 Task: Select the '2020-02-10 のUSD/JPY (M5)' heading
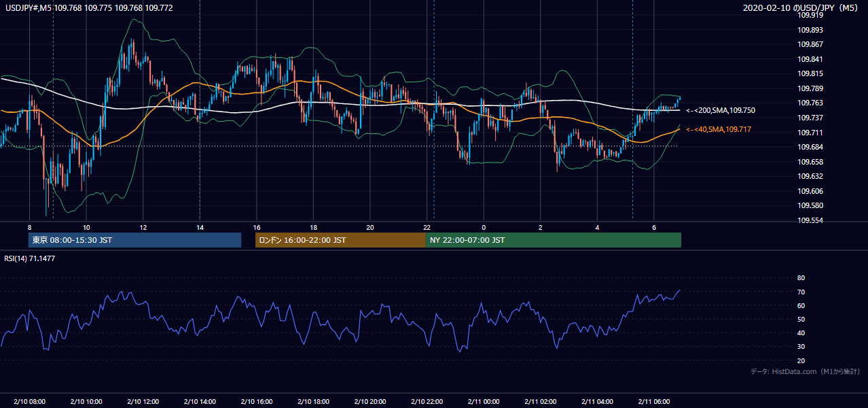(x=801, y=8)
